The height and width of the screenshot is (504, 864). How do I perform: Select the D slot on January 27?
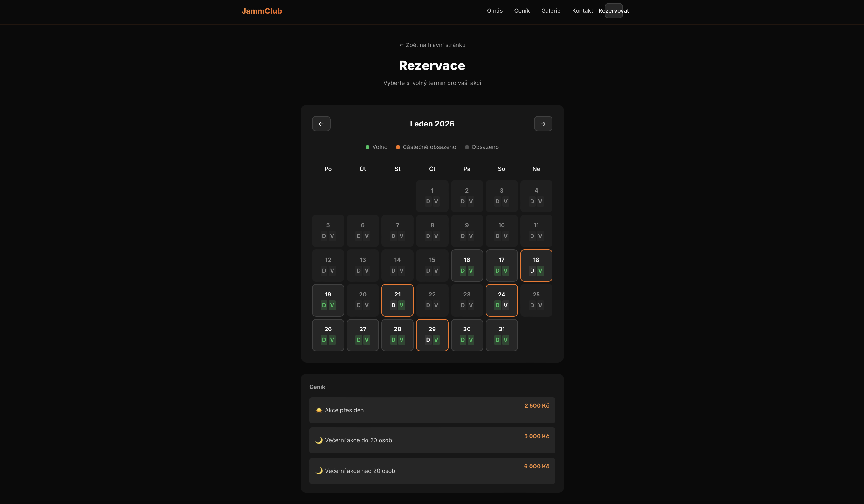[x=358, y=340]
